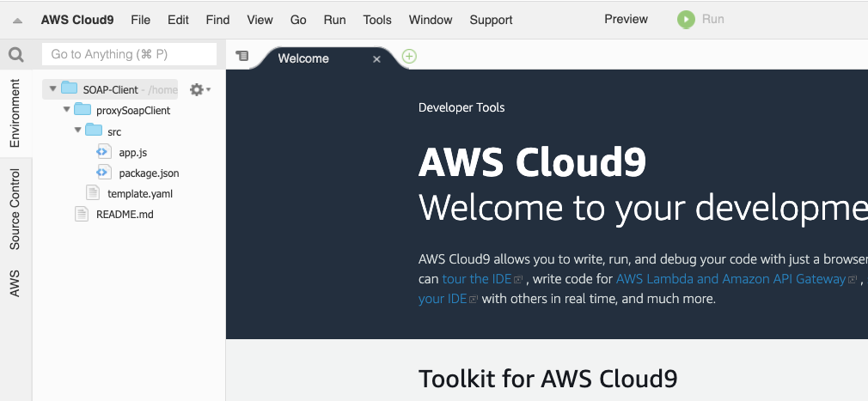The height and width of the screenshot is (401, 868).
Task: Collapse the SOAP-Client root folder arrow
Action: pos(52,88)
